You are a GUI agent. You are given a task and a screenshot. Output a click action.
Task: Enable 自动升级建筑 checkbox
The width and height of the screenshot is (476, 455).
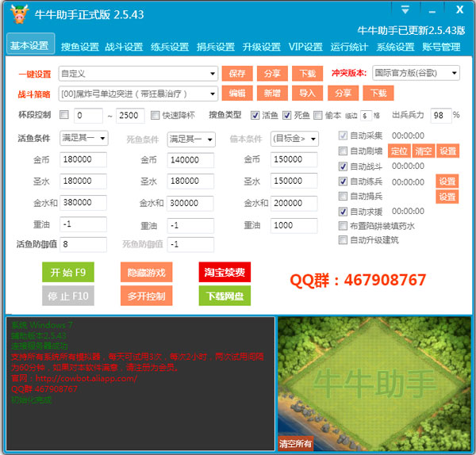tap(343, 239)
